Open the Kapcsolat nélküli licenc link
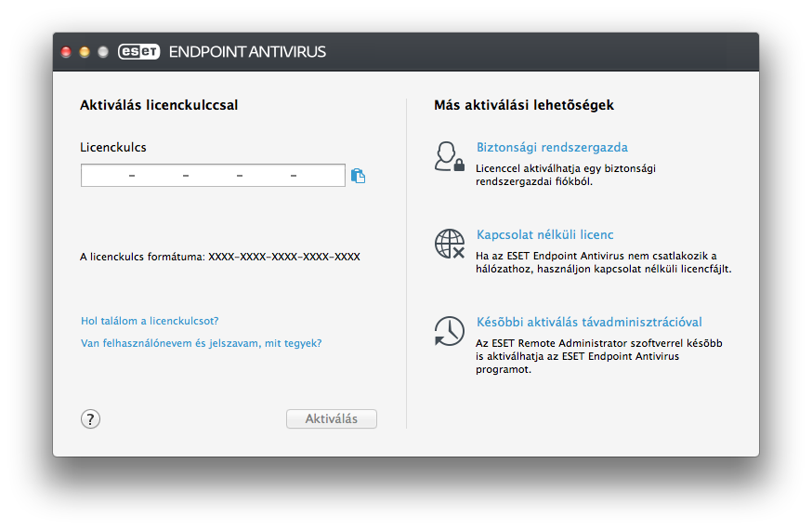 click(x=544, y=234)
